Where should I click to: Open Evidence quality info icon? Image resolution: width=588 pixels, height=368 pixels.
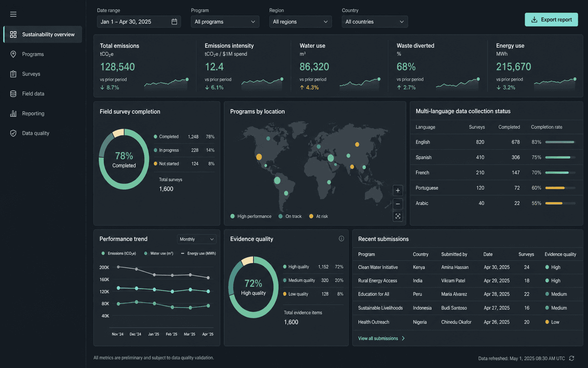point(341,239)
